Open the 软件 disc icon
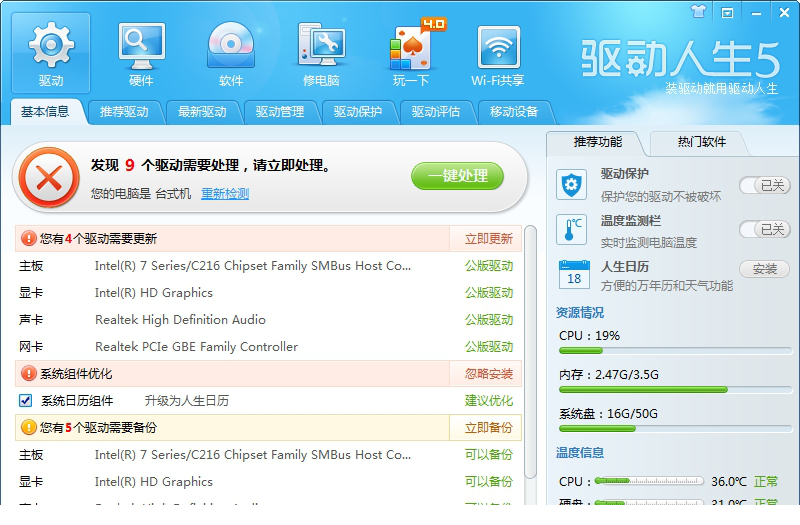Image resolution: width=800 pixels, height=525 pixels. pos(231,53)
